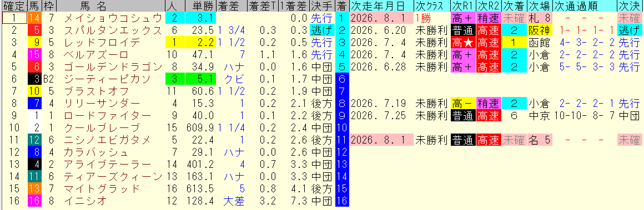Click odds value 2.2 highlighted yellow

[201, 42]
